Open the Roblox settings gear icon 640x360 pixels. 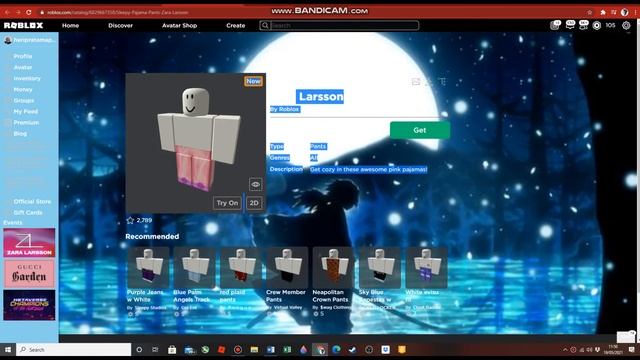[626, 25]
